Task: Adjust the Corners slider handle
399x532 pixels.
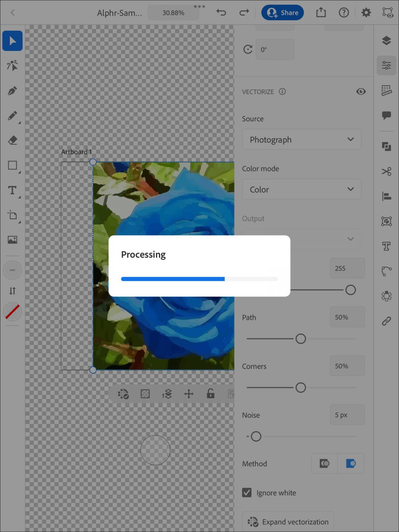Action: tap(301, 388)
